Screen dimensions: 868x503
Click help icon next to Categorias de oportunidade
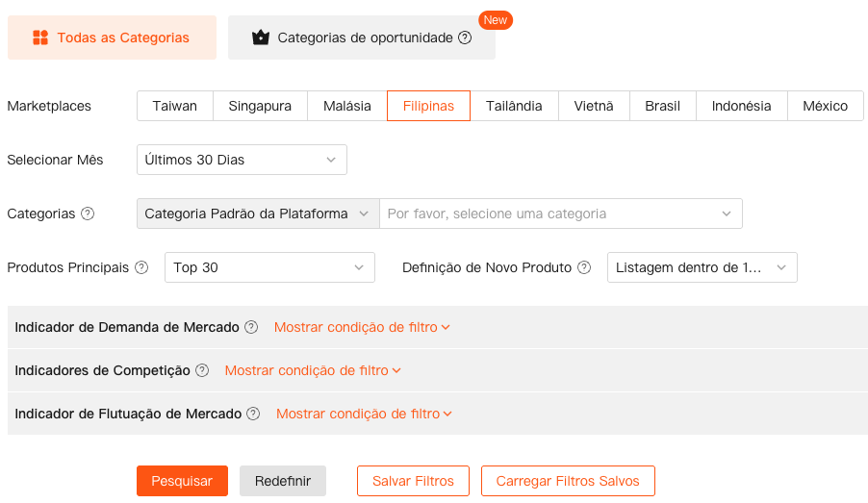[465, 38]
